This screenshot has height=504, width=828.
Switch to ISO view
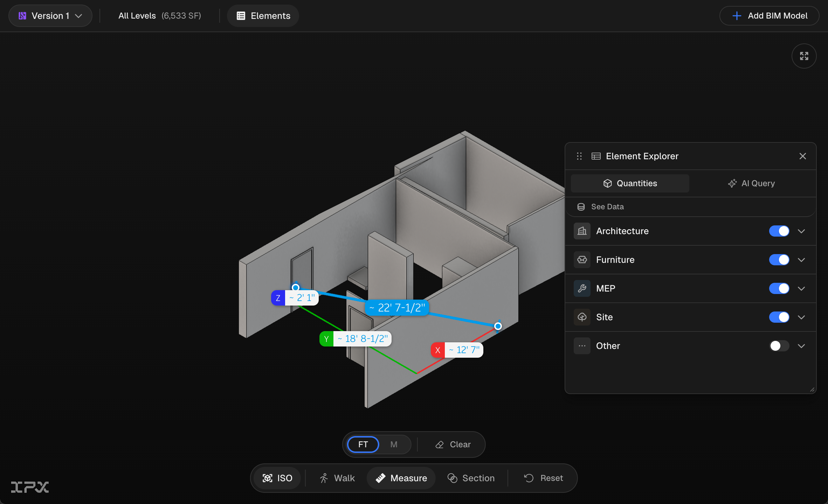(x=277, y=478)
